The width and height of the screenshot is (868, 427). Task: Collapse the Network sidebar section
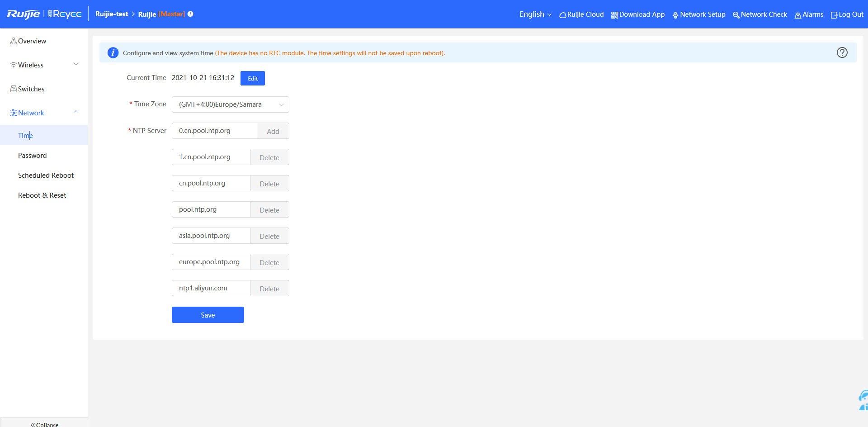pyautogui.click(x=44, y=113)
